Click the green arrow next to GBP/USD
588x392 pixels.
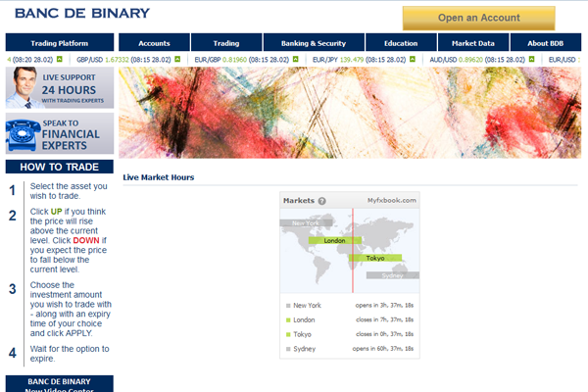tap(177, 59)
